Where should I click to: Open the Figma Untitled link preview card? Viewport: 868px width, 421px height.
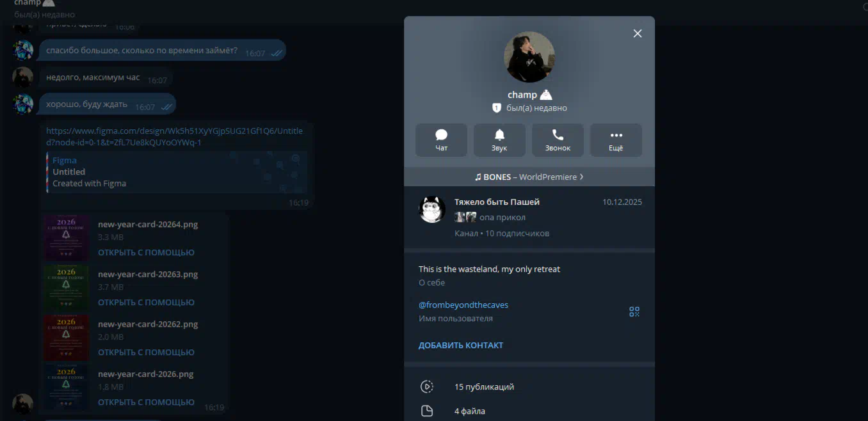coord(173,172)
